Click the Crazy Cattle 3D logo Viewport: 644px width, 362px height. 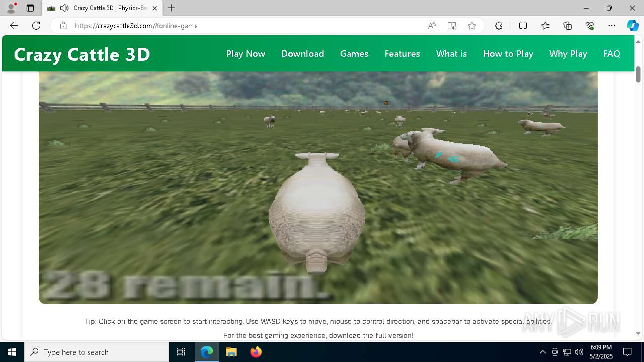pos(82,54)
